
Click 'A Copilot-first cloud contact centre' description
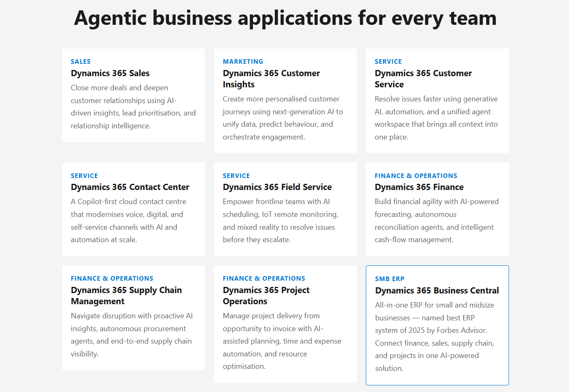pos(128,221)
